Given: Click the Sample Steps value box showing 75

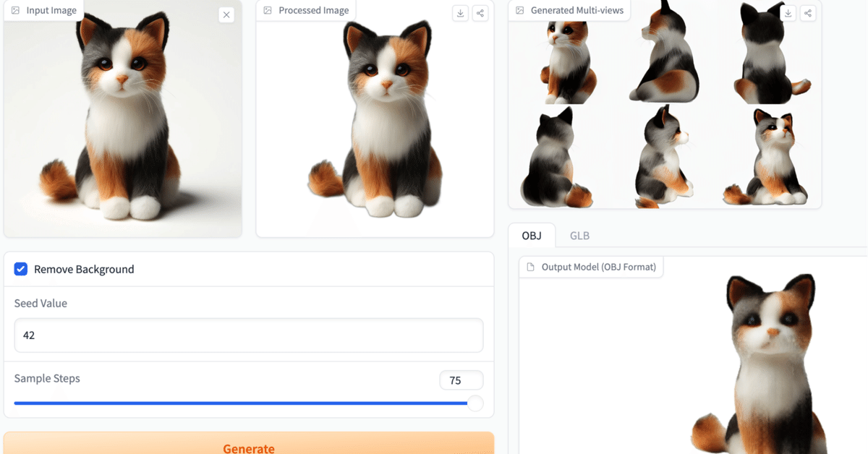Looking at the screenshot, I should coord(461,380).
